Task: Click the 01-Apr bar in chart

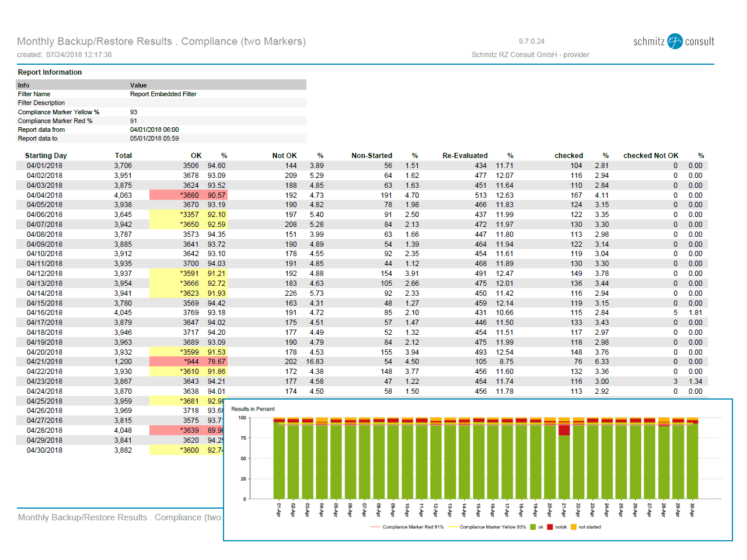Action: [279, 458]
